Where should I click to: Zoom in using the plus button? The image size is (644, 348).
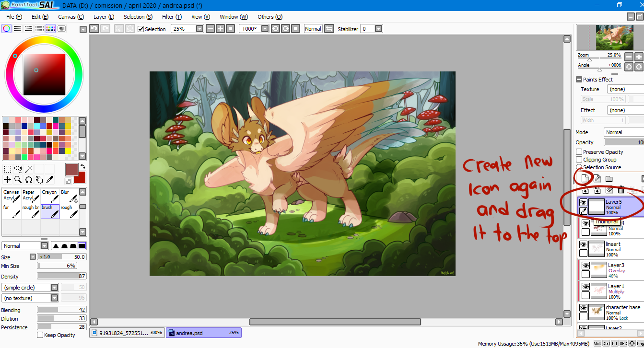(x=220, y=29)
